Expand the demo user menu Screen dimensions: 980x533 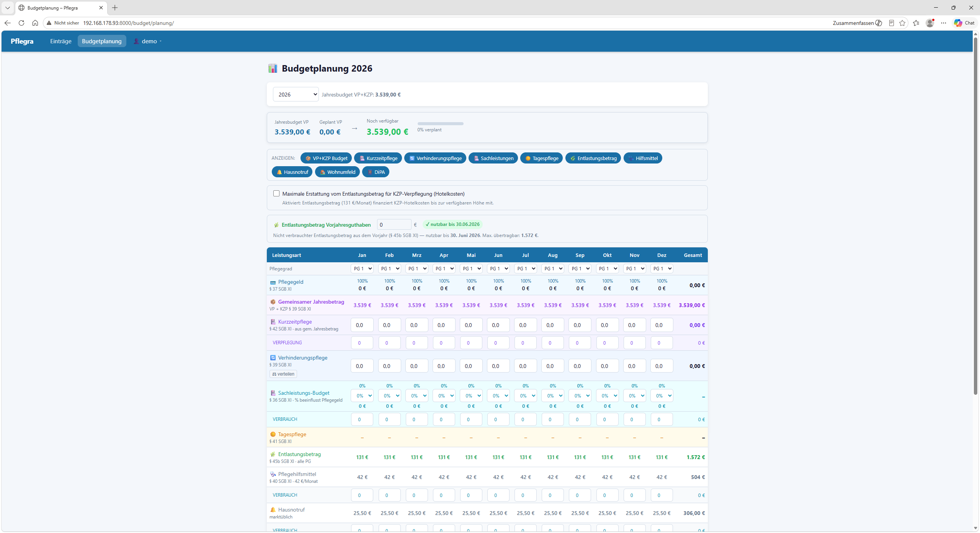tap(148, 41)
